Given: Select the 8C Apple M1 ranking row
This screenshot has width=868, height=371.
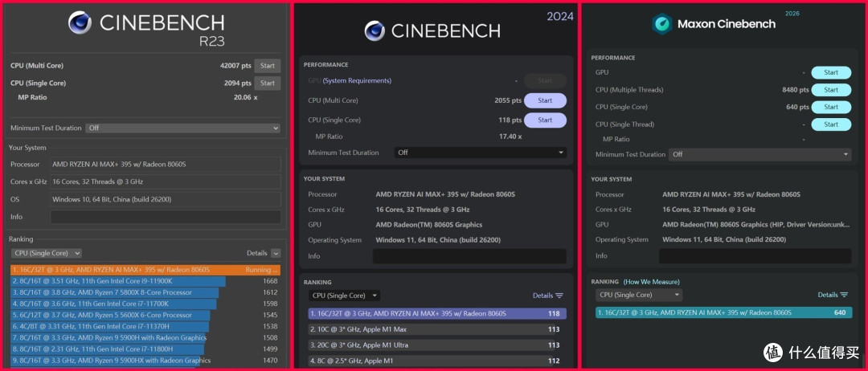Looking at the screenshot, I should (437, 361).
